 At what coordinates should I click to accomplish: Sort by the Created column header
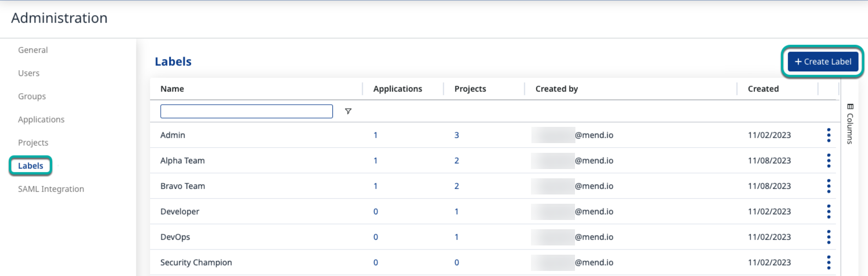click(x=763, y=89)
